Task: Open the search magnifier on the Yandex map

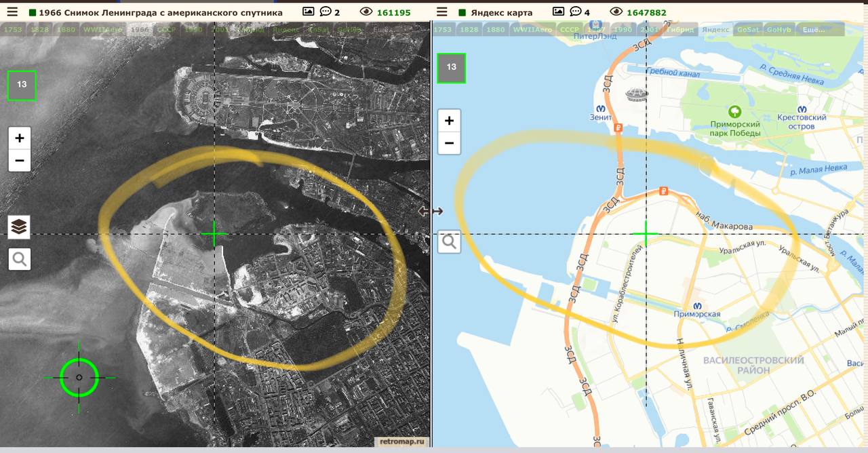Action: (x=449, y=241)
